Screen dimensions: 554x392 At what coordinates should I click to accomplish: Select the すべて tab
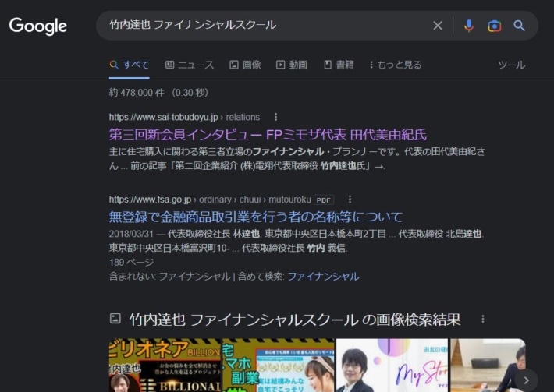[x=129, y=65]
